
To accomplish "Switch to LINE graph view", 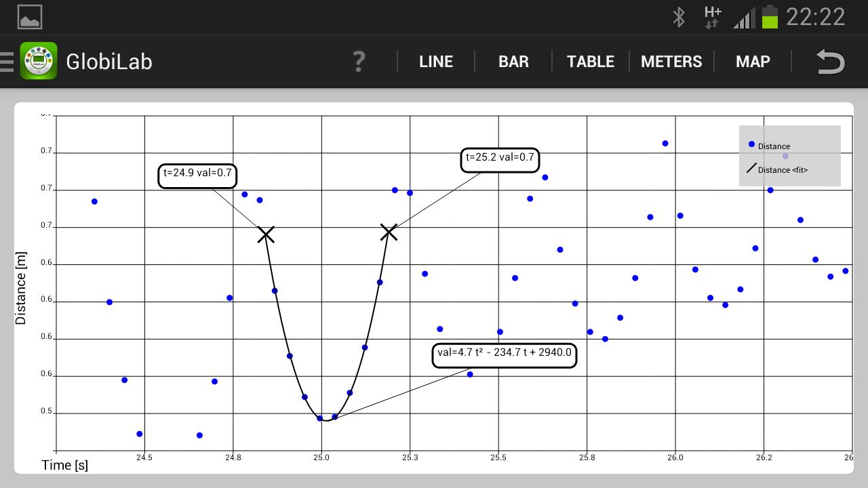I will coord(436,62).
